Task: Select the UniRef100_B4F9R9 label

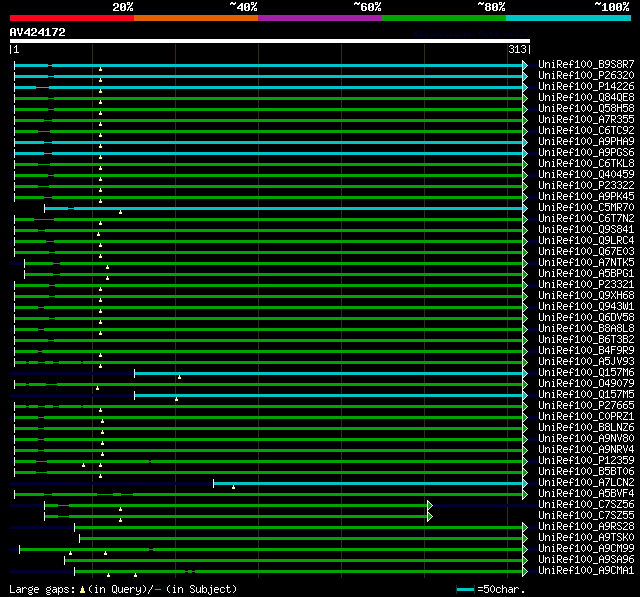Action: pyautogui.click(x=586, y=351)
